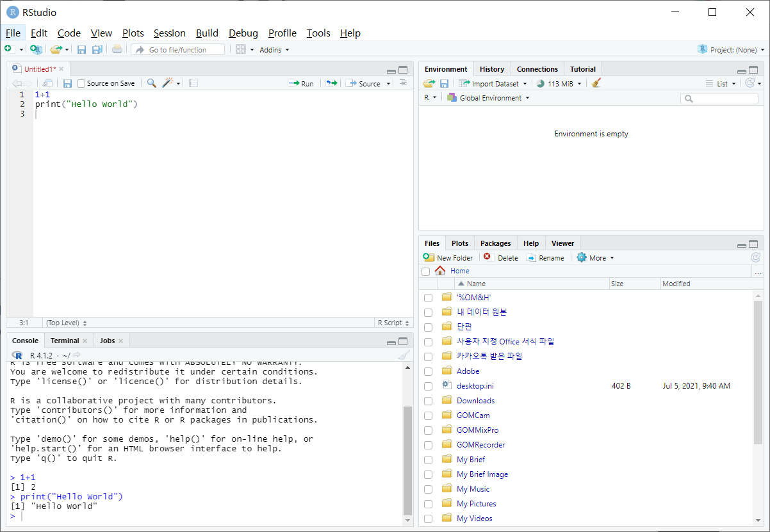770x532 pixels.
Task: Open the Downloads folder link
Action: click(x=475, y=401)
